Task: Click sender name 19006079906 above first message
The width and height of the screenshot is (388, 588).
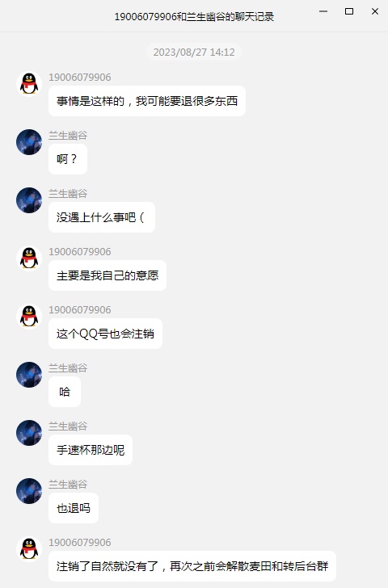Action: tap(79, 78)
